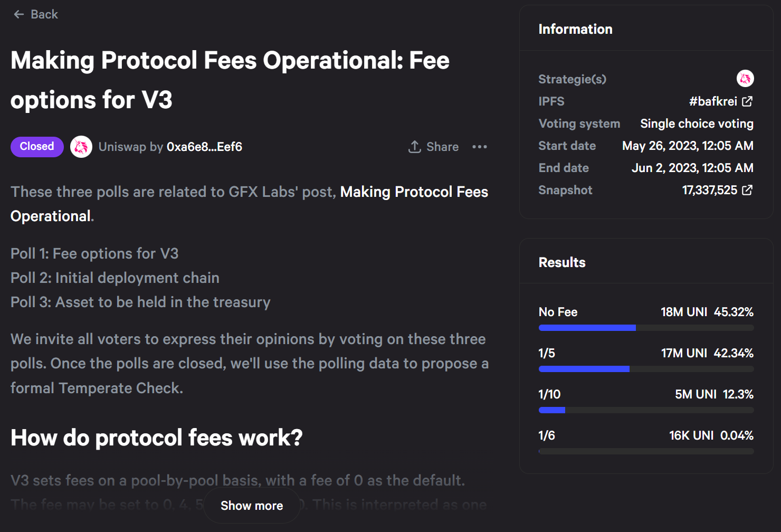Expand proposal text with Show more
781x532 pixels.
click(x=252, y=506)
